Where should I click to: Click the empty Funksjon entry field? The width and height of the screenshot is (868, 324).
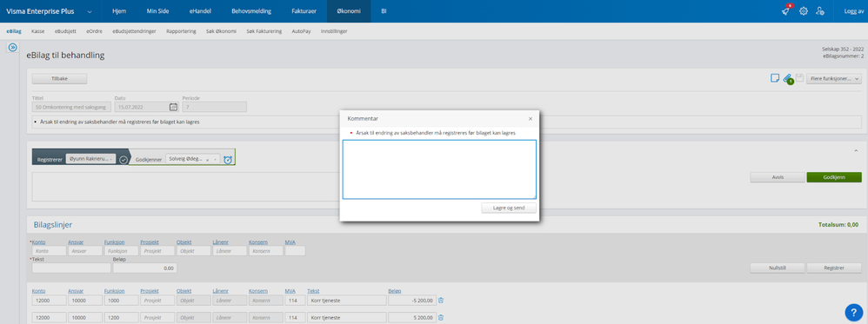121,250
